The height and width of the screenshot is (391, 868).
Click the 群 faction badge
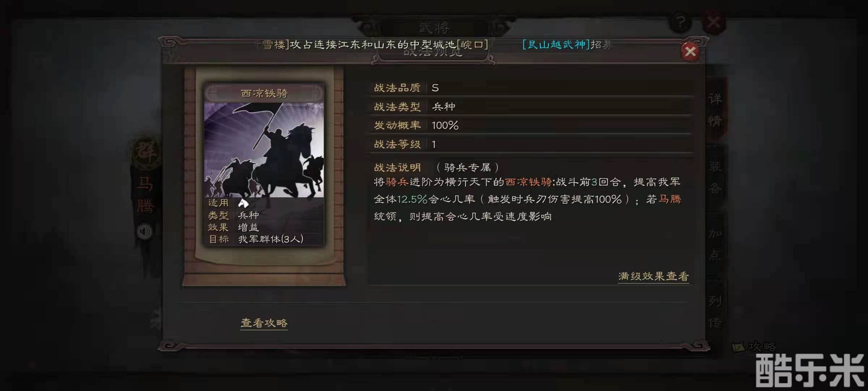146,151
